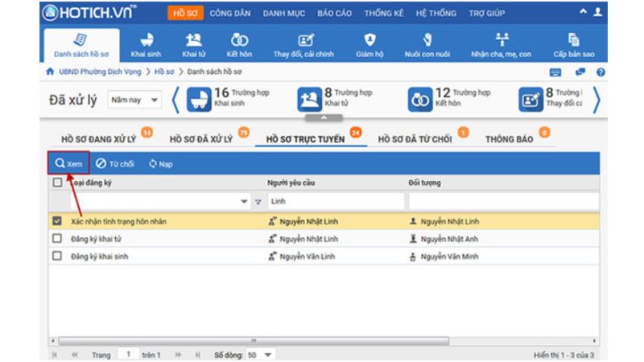The height and width of the screenshot is (362, 644).
Task: Sort by Người yêu cầu column header
Action: pyautogui.click(x=291, y=183)
